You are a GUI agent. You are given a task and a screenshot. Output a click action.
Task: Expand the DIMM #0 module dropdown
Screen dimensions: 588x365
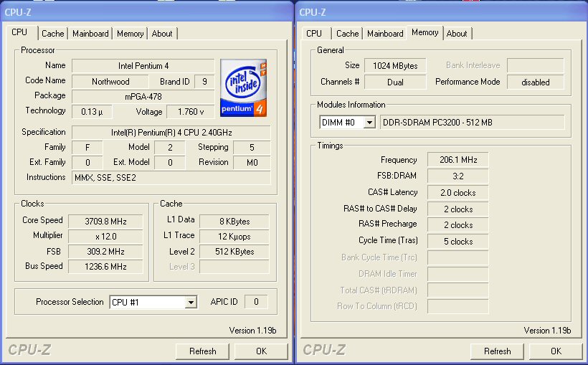[369, 123]
